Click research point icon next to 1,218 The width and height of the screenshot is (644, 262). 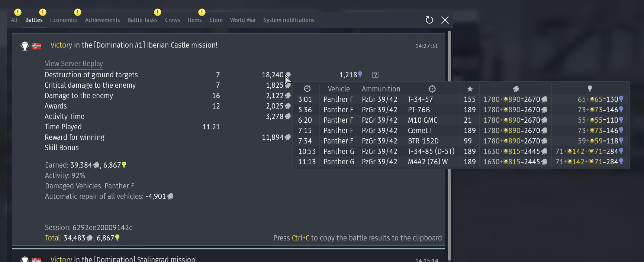(x=360, y=75)
